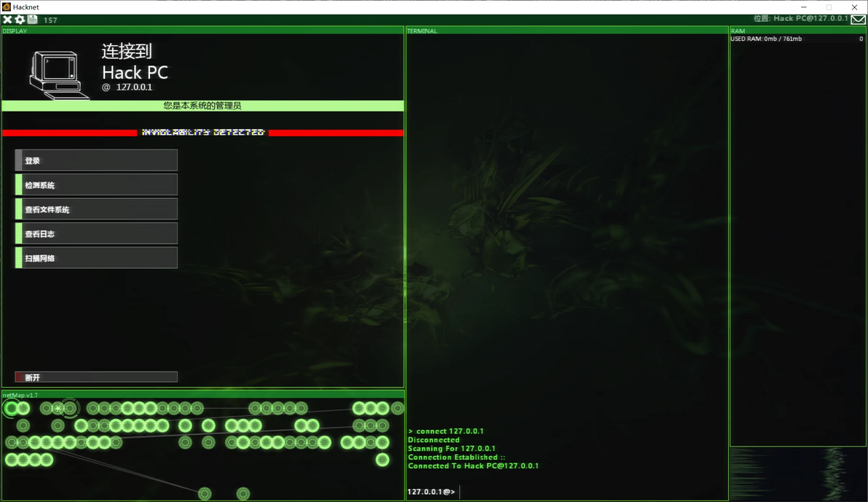The height and width of the screenshot is (502, 868).
Task: Click the Hack PC title text
Action: 135,73
